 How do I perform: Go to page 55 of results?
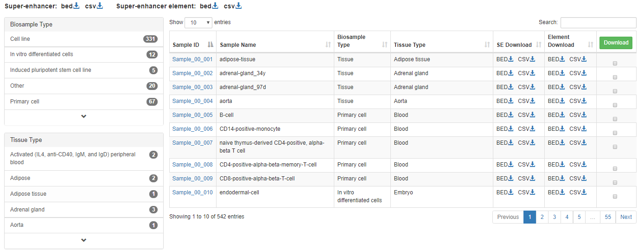click(608, 217)
